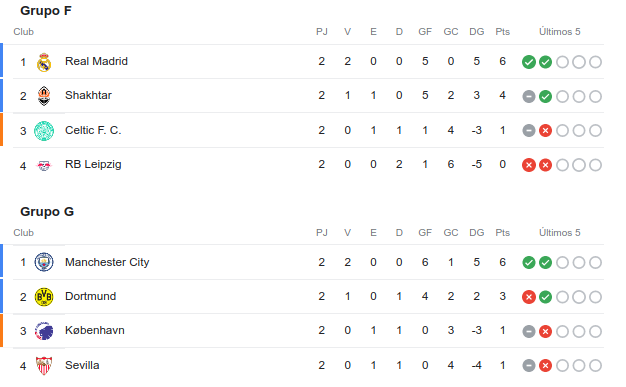The image size is (626, 387).
Task: Select the København club crest
Action: click(x=44, y=331)
